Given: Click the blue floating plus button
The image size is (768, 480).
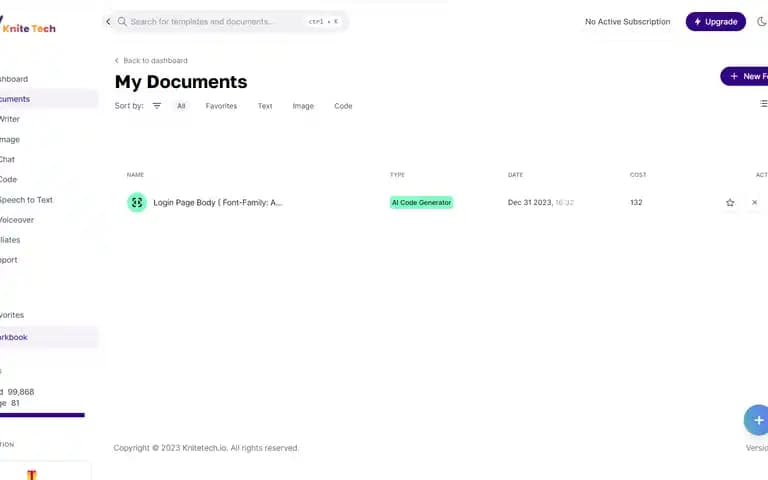Looking at the screenshot, I should coord(757,420).
